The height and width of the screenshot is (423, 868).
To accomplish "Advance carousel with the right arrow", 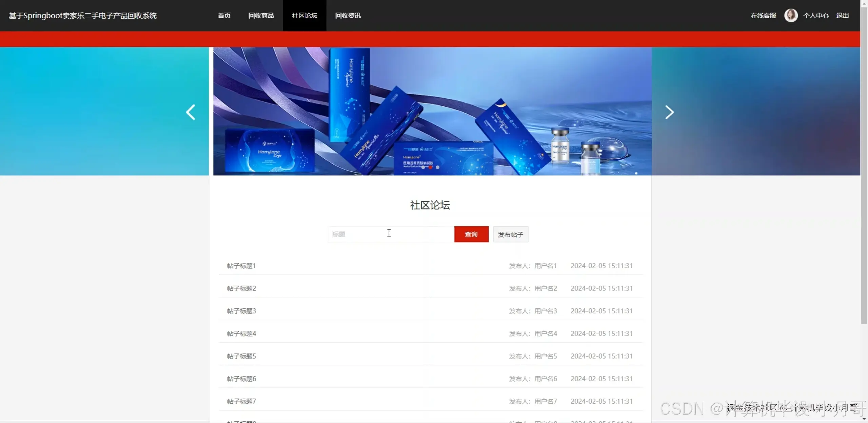I will pos(669,112).
